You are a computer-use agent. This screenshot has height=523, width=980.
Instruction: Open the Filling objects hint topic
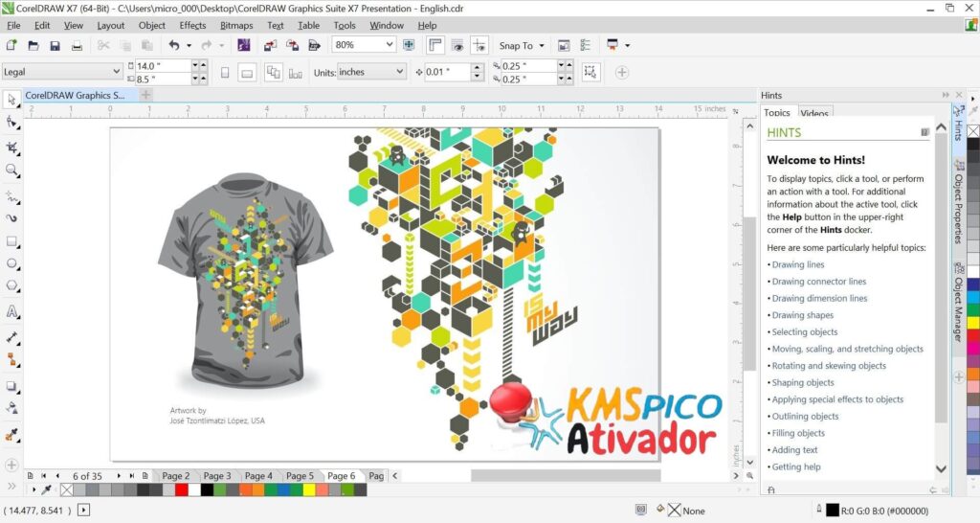[x=798, y=433]
